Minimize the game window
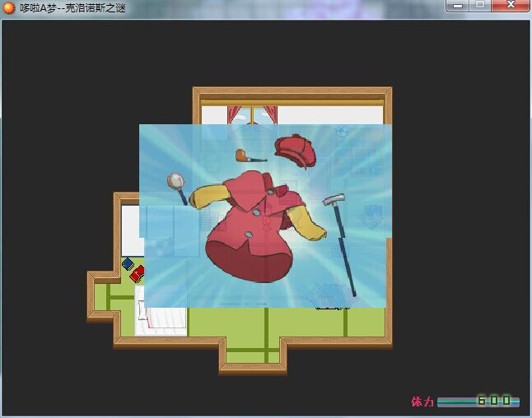This screenshot has height=418, width=532. (x=457, y=6)
